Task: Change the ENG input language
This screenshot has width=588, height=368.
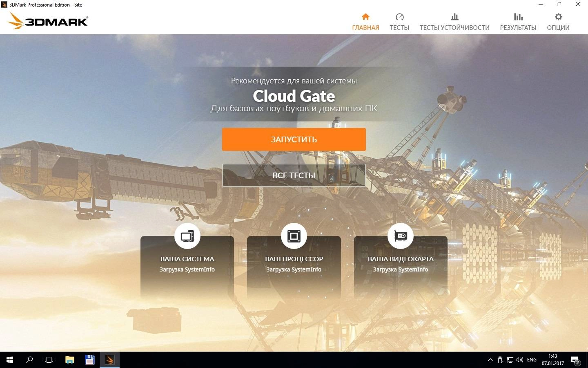Action: pos(532,360)
